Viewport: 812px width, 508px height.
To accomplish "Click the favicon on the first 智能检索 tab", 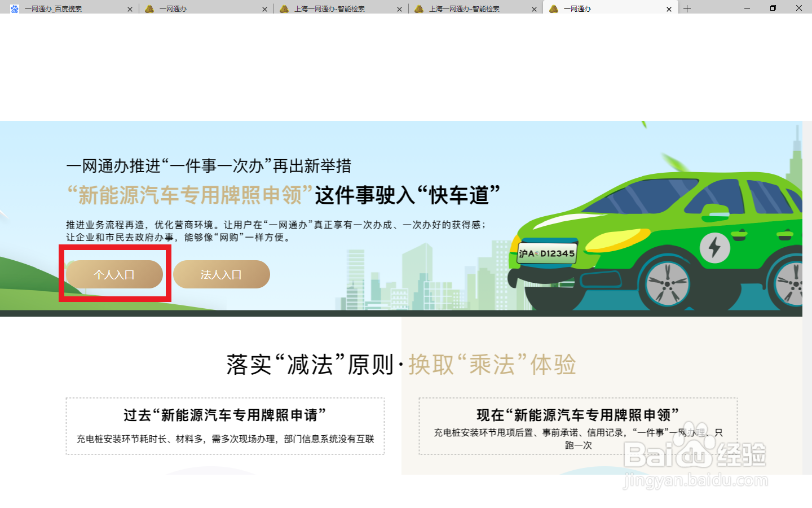I will [284, 8].
